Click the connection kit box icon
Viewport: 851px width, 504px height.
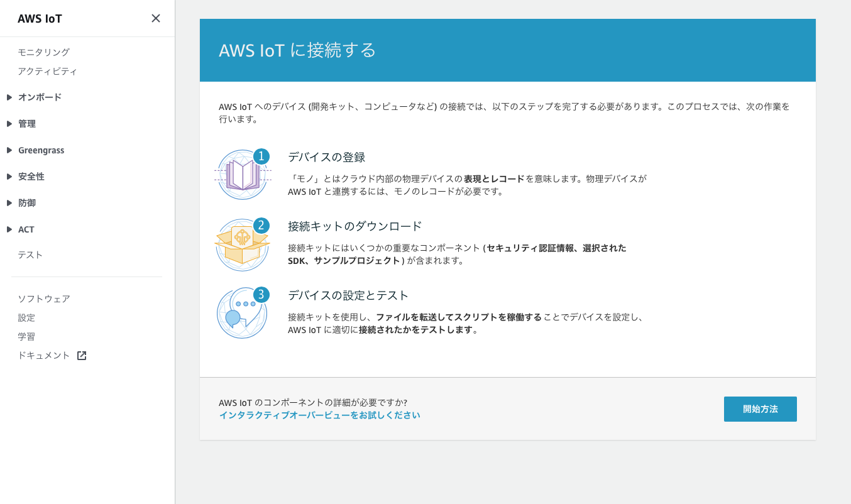(x=243, y=244)
